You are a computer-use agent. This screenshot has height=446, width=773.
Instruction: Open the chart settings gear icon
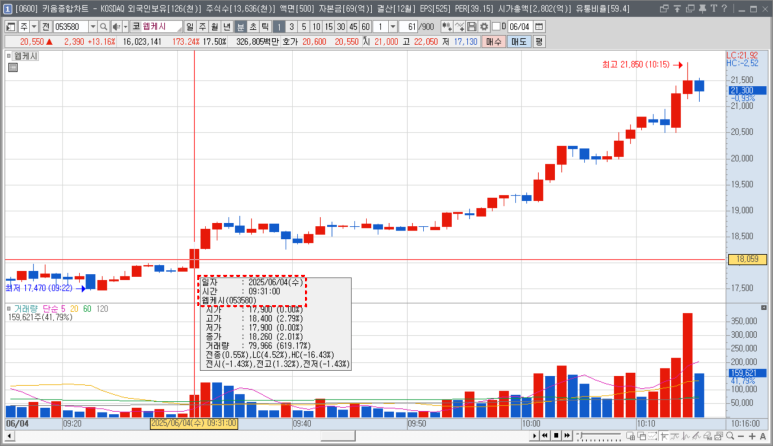(x=484, y=27)
